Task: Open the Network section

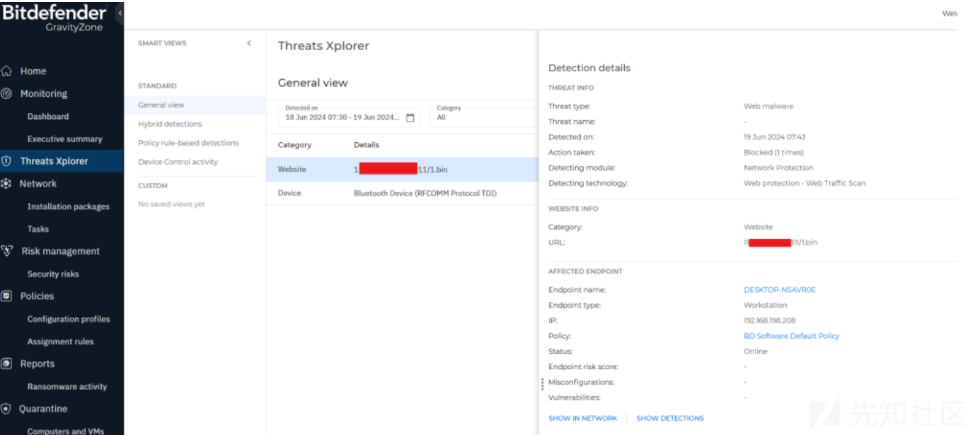Action: (38, 183)
